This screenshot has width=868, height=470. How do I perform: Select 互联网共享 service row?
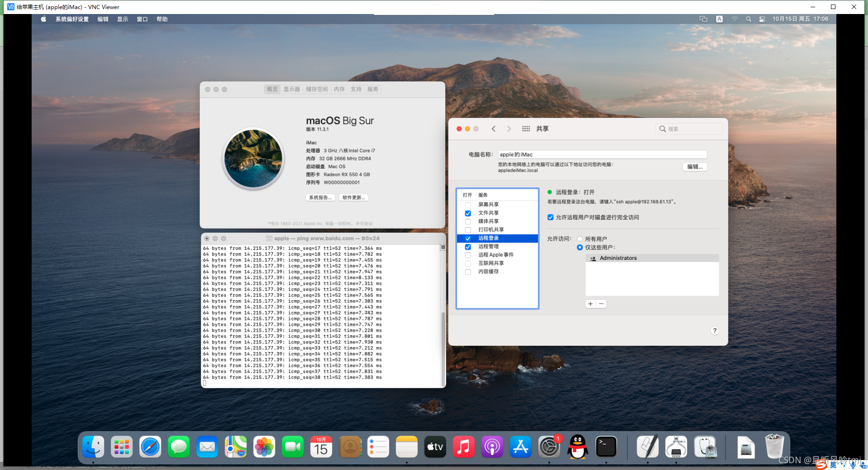[x=497, y=263]
